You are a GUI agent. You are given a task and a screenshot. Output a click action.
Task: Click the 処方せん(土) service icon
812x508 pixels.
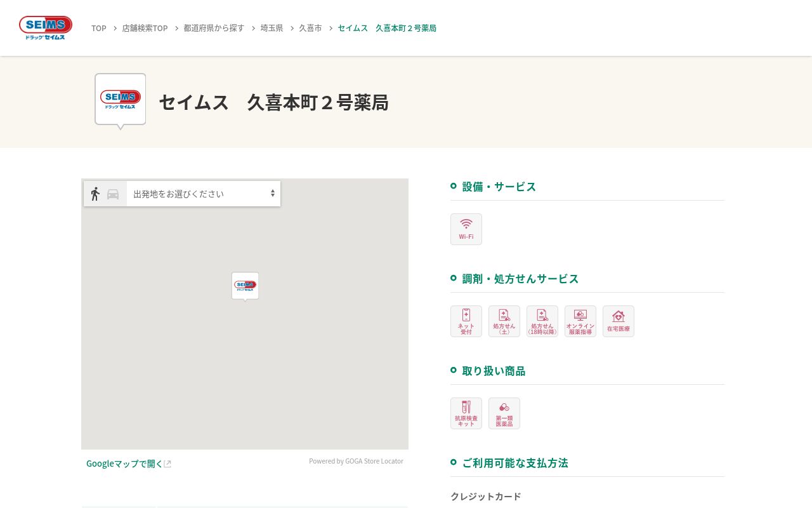(x=504, y=321)
